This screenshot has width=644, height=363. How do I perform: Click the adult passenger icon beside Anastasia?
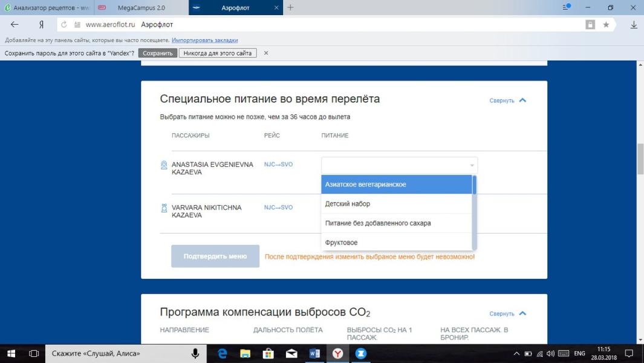coord(164,165)
